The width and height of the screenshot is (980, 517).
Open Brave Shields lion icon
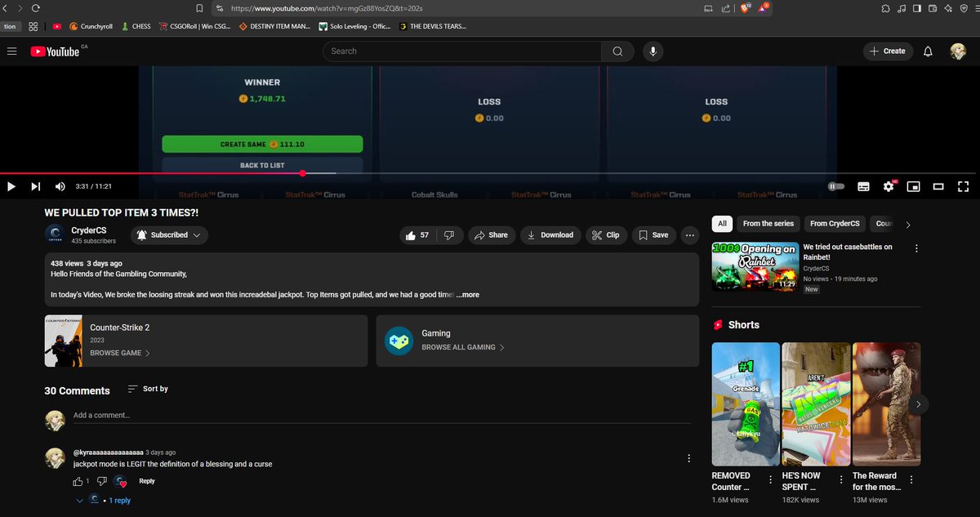[745, 8]
